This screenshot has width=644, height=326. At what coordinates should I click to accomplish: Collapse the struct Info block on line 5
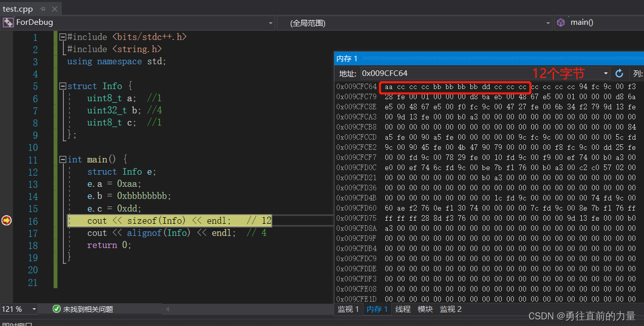tap(62, 86)
